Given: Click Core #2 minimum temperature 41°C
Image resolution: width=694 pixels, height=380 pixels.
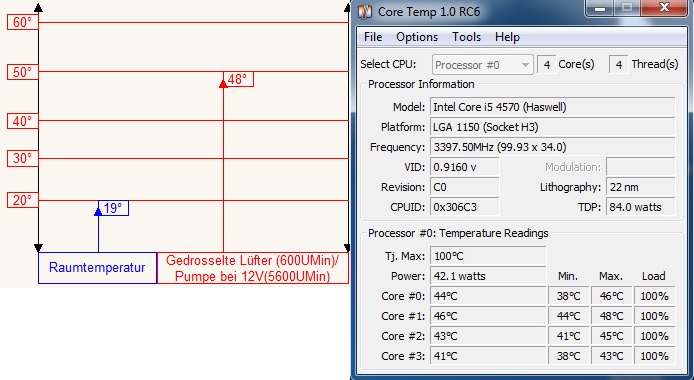Looking at the screenshot, I should tap(568, 336).
